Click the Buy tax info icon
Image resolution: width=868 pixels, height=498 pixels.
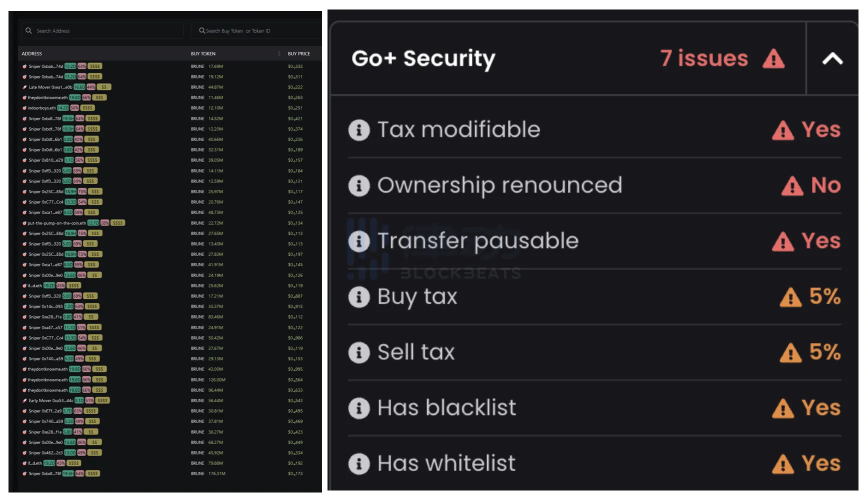pos(358,297)
